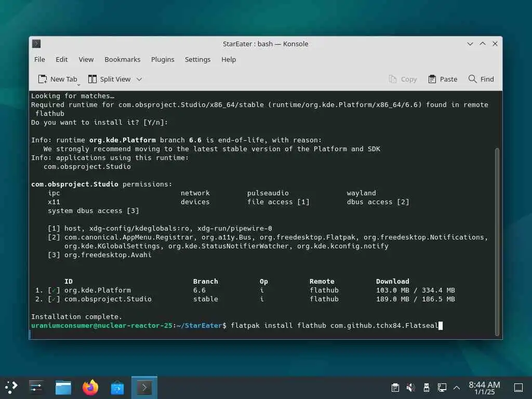Click the New Tab icon
532x399 pixels.
(x=43, y=79)
